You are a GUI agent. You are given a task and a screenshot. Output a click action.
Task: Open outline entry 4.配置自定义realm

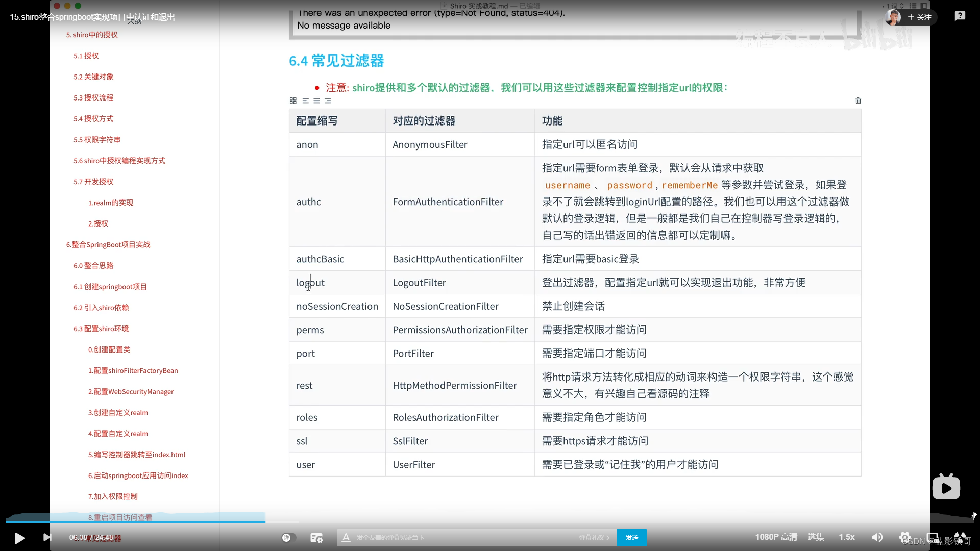(118, 433)
